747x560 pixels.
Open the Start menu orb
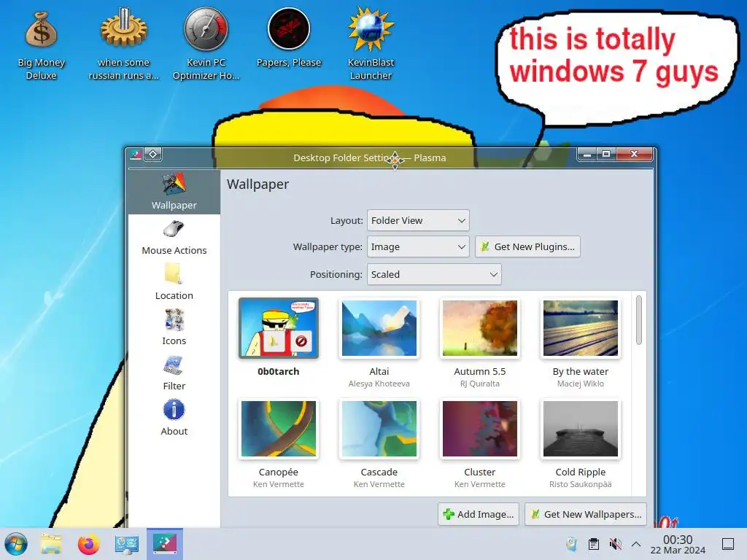[16, 544]
